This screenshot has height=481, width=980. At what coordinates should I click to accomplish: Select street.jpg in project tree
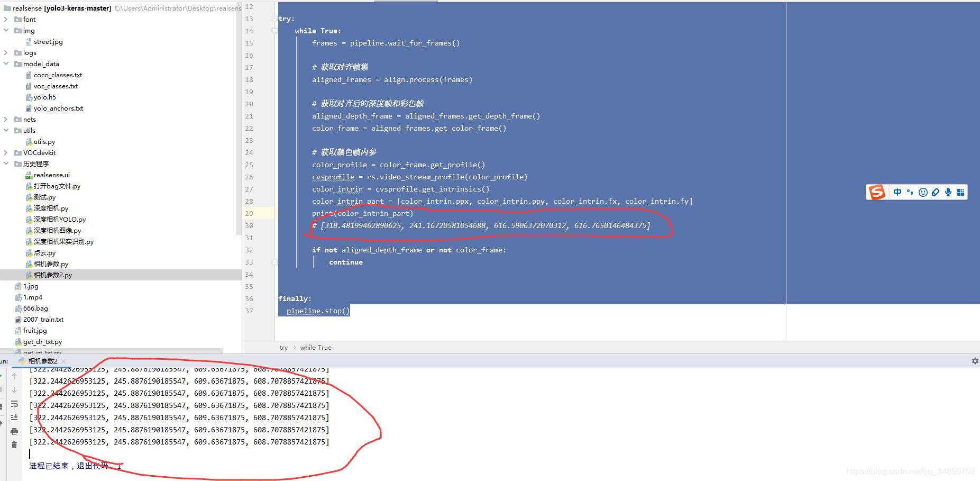(48, 41)
